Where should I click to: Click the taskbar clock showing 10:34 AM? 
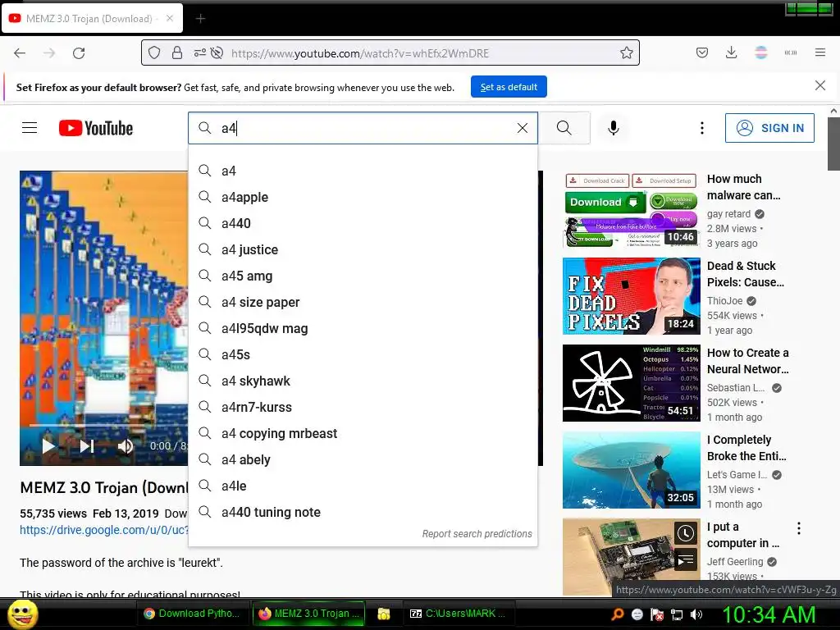tap(769, 614)
